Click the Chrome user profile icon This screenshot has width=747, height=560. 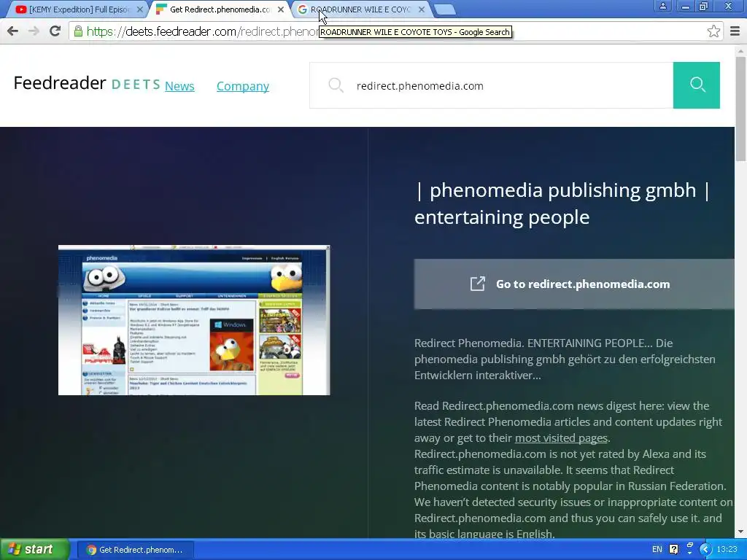pos(662,6)
